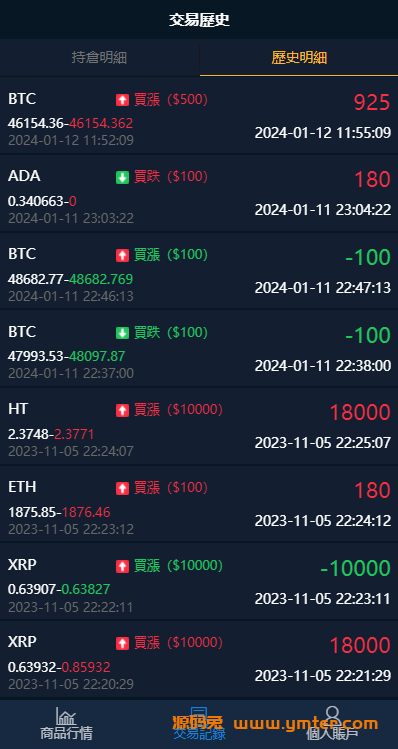
Task: Open the XRP trade showing -10000
Action: coord(199,581)
